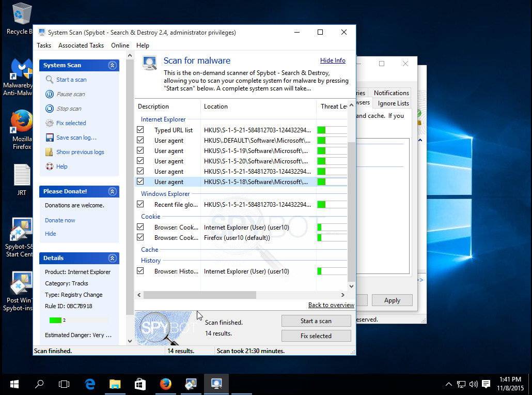Click the Pause scan icon in sidebar
This screenshot has height=395, width=532.
coord(50,94)
